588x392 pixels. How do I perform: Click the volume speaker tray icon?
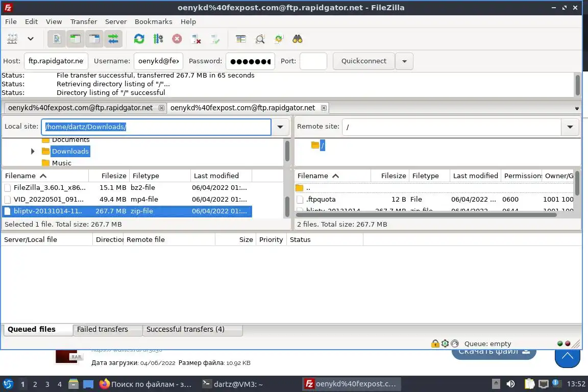tap(510, 384)
